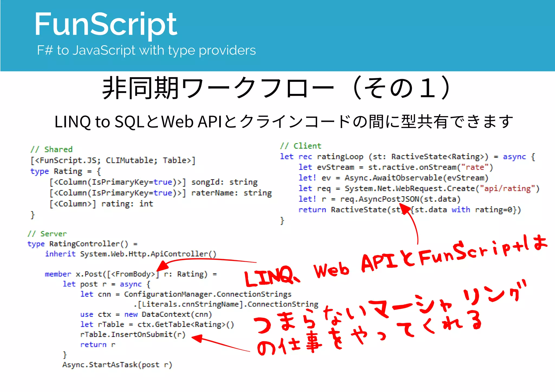Viewport: 555px width, 392px height.
Task: Click the 'let rec ratingLoop' line
Action: [x=408, y=157]
